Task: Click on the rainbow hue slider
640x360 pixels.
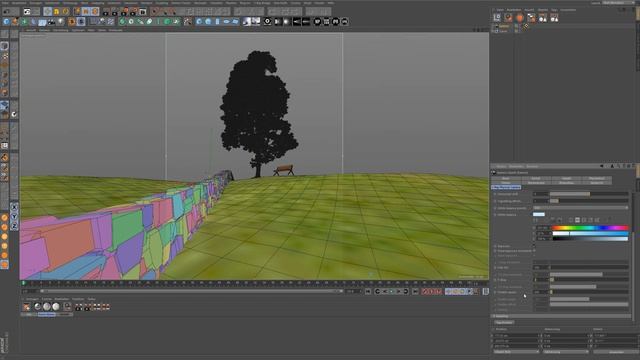Action: click(590, 228)
